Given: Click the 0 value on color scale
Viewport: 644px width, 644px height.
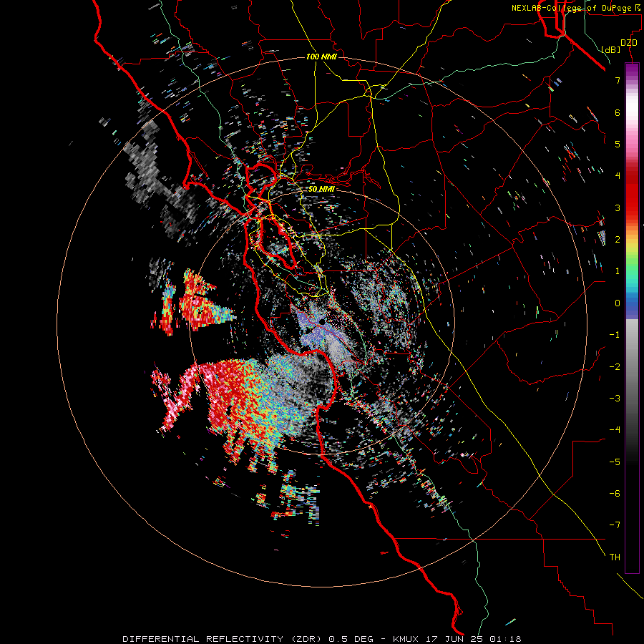Looking at the screenshot, I should click(x=618, y=303).
